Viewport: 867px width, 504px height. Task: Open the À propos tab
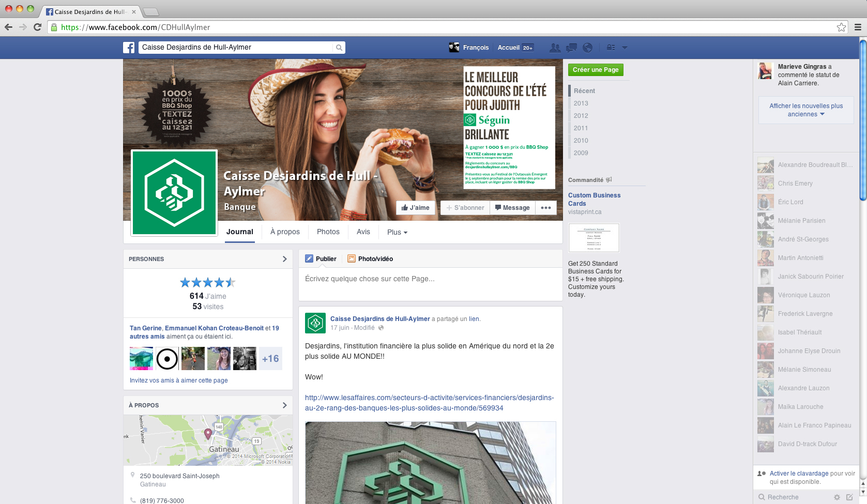[x=285, y=232]
